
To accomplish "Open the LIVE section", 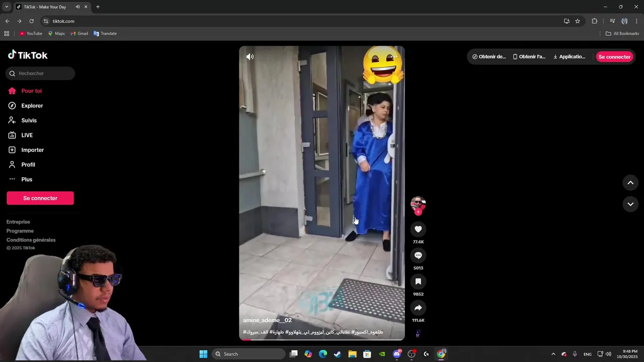I will click(27, 135).
